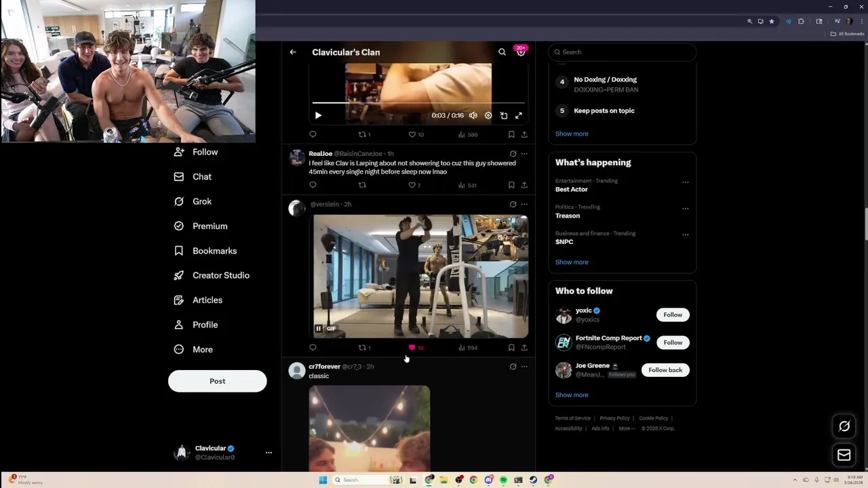Open Articles from the sidebar
The image size is (868, 488).
click(x=198, y=300)
